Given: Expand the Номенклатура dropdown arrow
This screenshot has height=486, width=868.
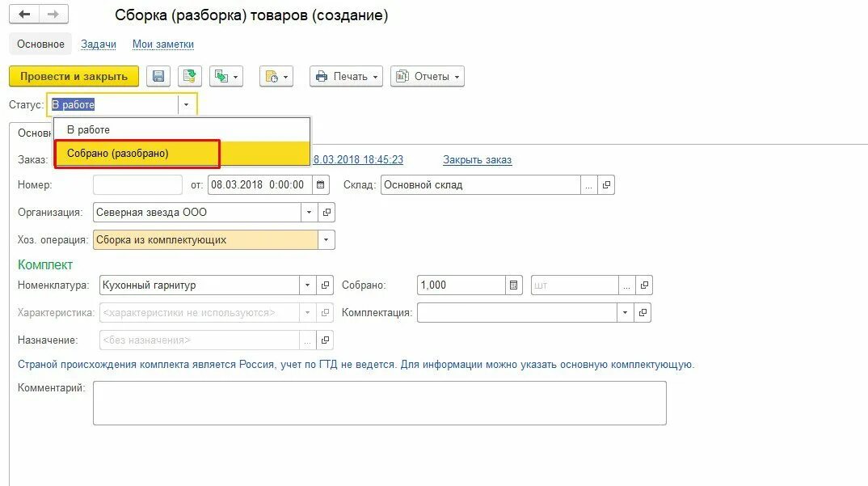Looking at the screenshot, I should click(x=308, y=285).
